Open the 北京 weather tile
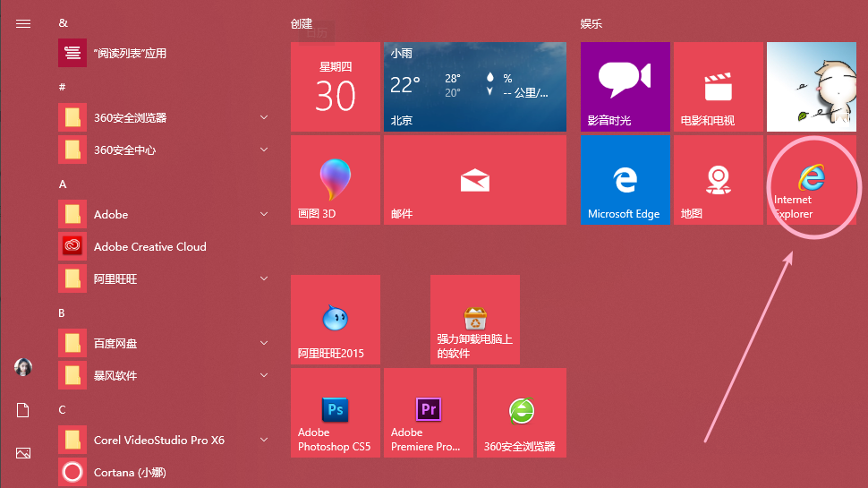This screenshot has width=868, height=488. pyautogui.click(x=475, y=87)
